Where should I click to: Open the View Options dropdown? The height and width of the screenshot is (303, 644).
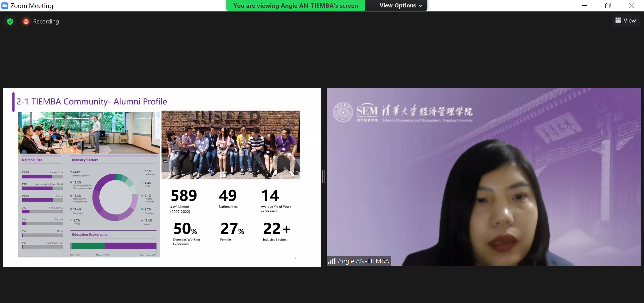click(397, 6)
